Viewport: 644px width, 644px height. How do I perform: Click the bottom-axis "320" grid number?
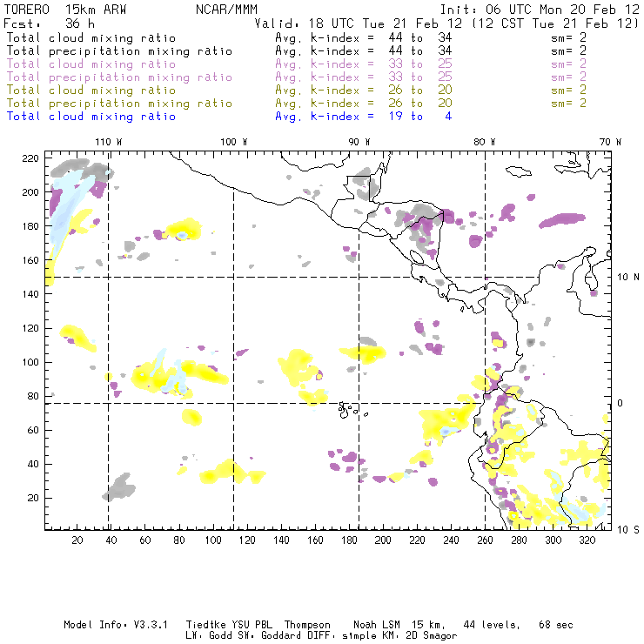pos(587,540)
